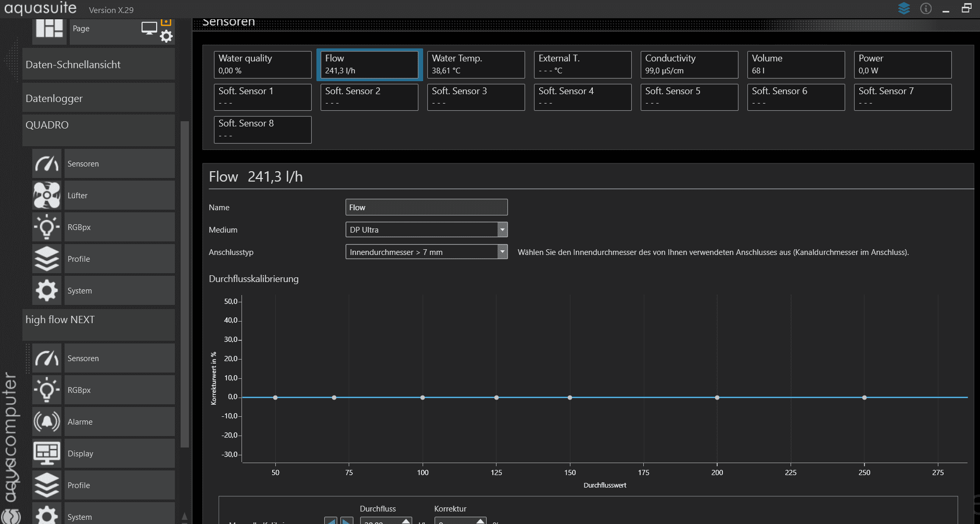Viewport: 980px width, 524px height.
Task: Click the Durchfluss column label
Action: click(x=378, y=509)
